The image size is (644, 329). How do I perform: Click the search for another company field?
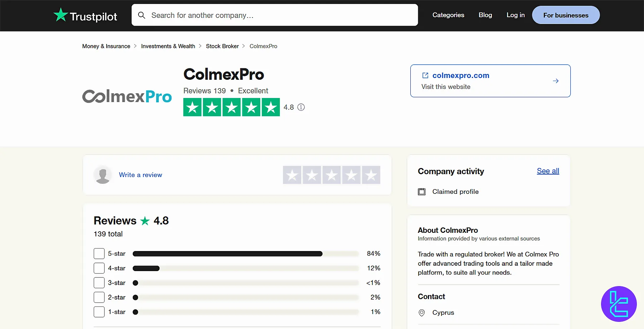[x=275, y=15]
